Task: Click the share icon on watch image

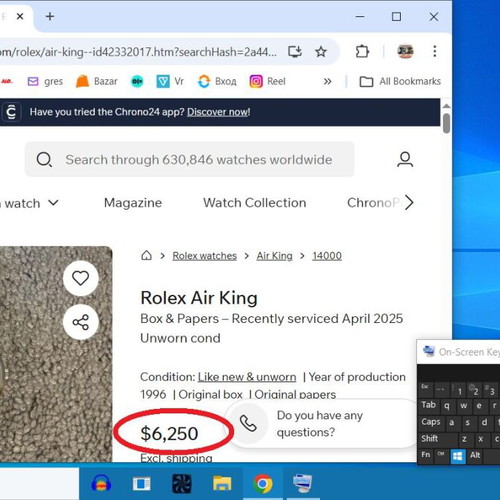Action: (81, 322)
